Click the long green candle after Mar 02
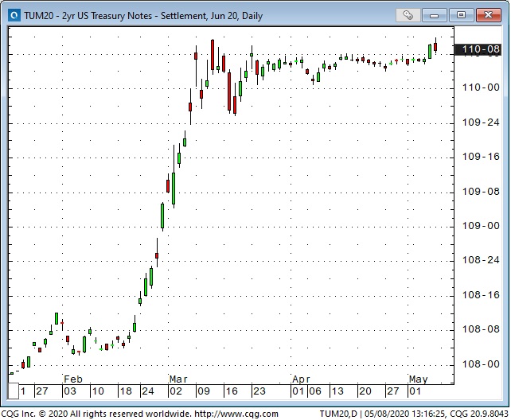Screen dimensions: 511x420 pyautogui.click(x=174, y=189)
